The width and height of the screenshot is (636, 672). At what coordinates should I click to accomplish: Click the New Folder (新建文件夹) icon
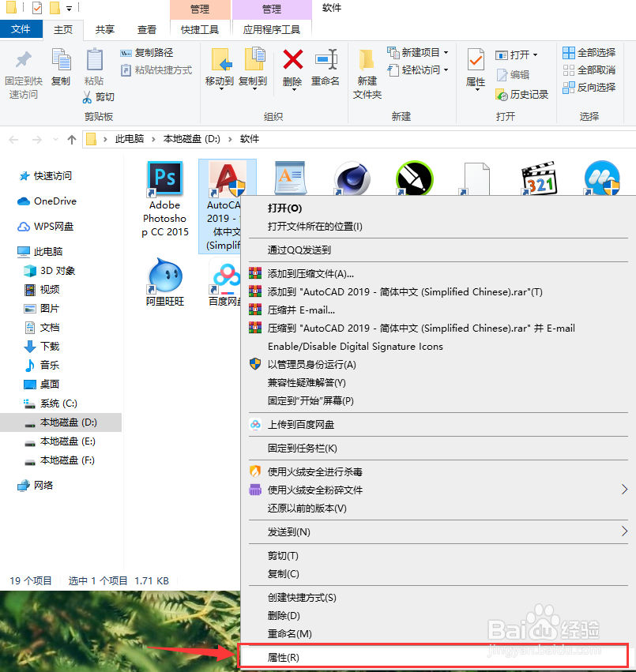point(367,60)
